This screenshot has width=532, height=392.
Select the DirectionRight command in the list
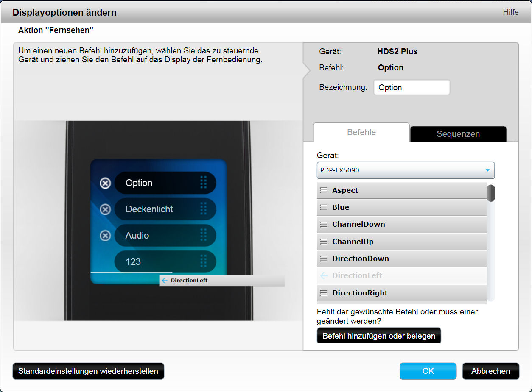pyautogui.click(x=360, y=293)
